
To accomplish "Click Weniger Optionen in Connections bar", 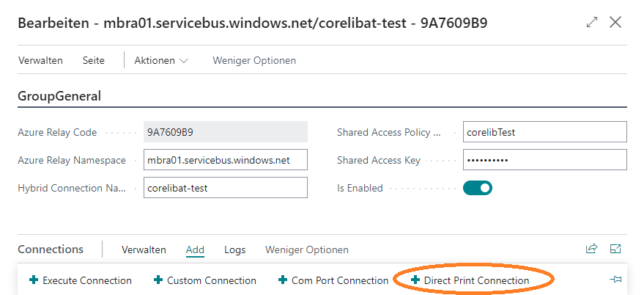I will click(306, 250).
